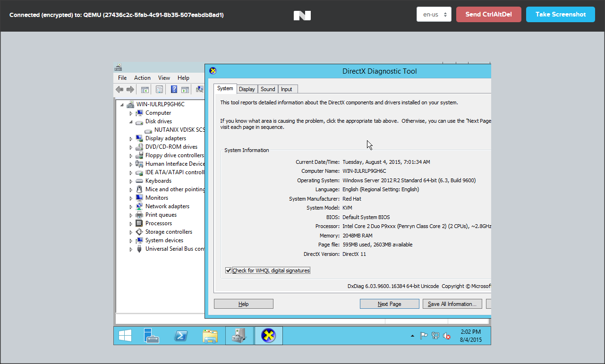The image size is (605, 364).
Task: Open the Action Center flag icon
Action: (x=424, y=336)
